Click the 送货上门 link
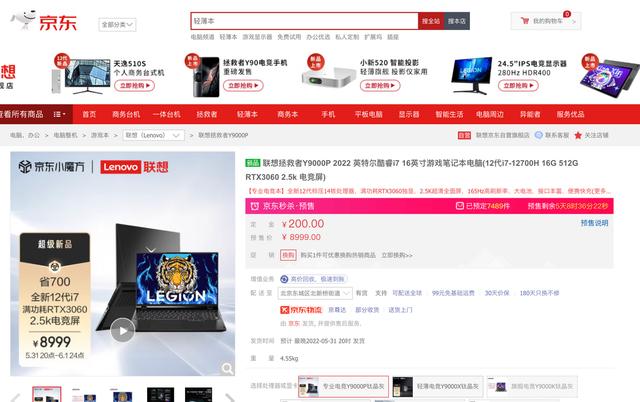 pyautogui.click(x=400, y=310)
